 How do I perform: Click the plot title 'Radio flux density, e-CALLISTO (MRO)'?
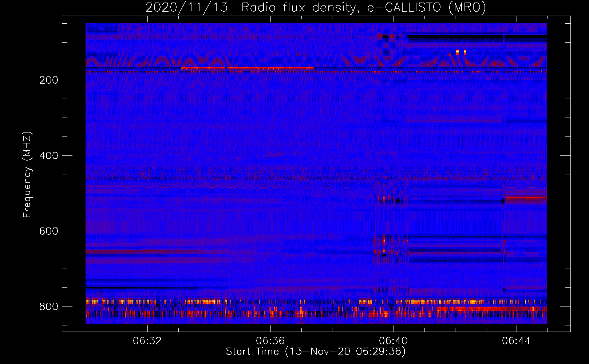363,7
